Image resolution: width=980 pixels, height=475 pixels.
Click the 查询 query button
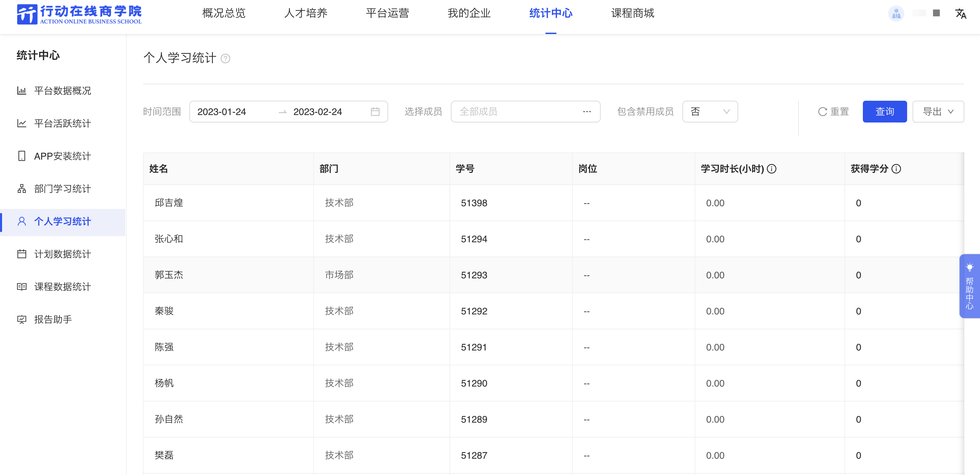click(885, 112)
